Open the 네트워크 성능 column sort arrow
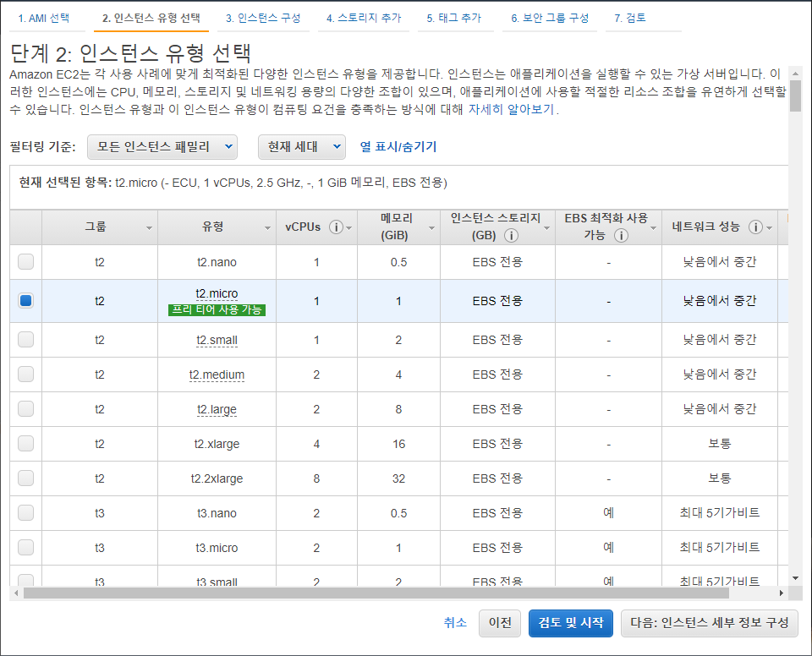 (770, 227)
